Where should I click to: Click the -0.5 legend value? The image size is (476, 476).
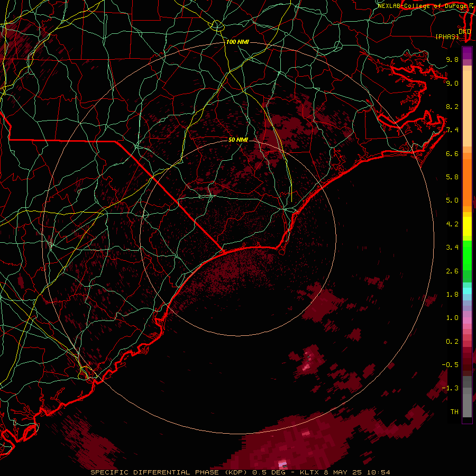click(x=450, y=365)
